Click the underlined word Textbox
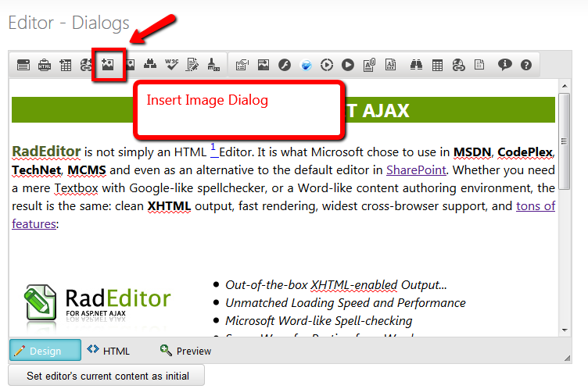This screenshot has height=389, width=588. [x=76, y=188]
